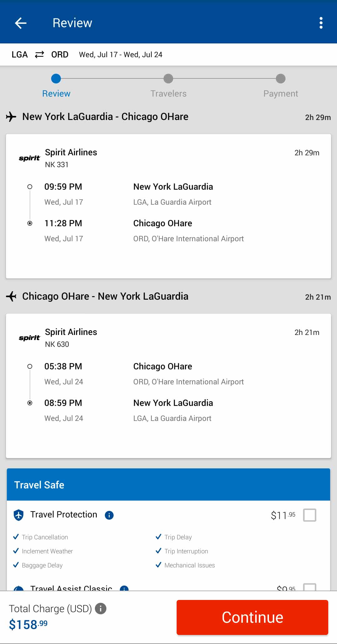Tap Total Charge info icon
The width and height of the screenshot is (337, 644).
tap(100, 609)
